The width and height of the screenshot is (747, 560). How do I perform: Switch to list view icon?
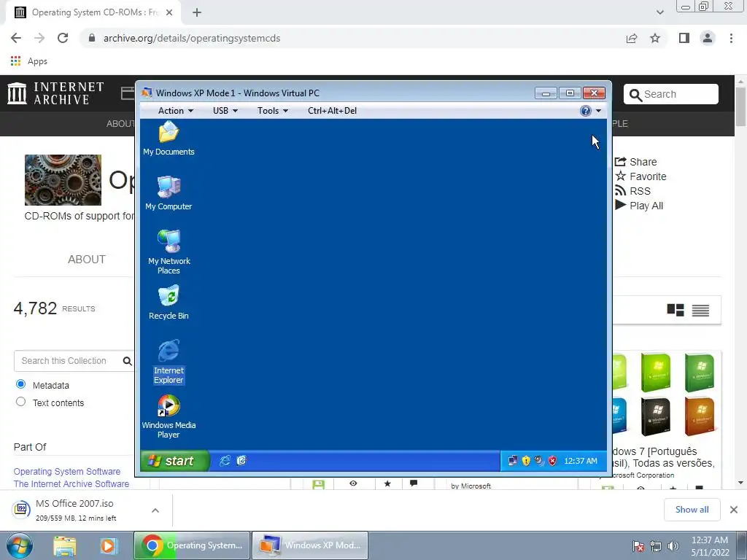click(700, 311)
